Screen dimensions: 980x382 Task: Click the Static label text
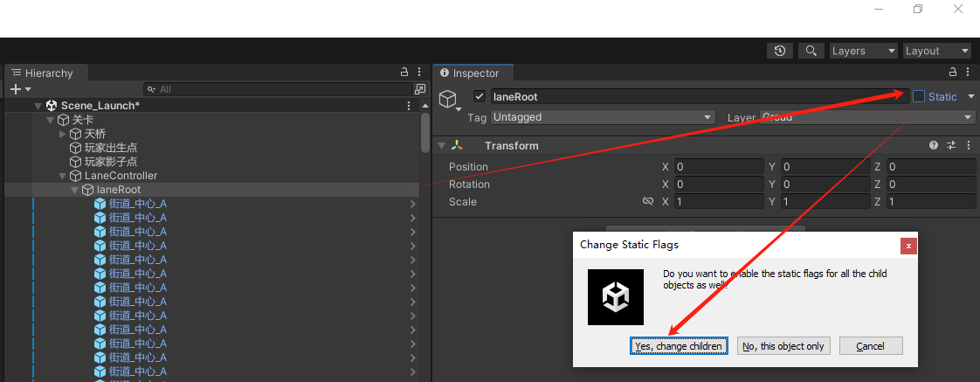[942, 96]
